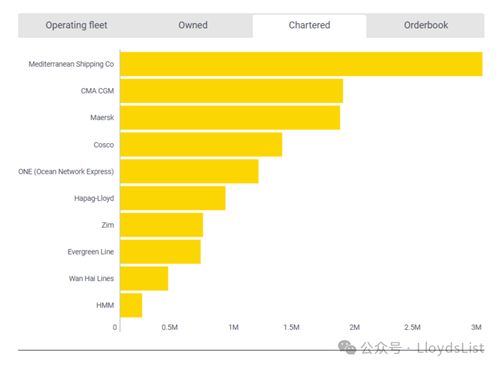The image size is (500, 368).
Task: Select the CMA CGM yellow bar
Action: [x=232, y=91]
